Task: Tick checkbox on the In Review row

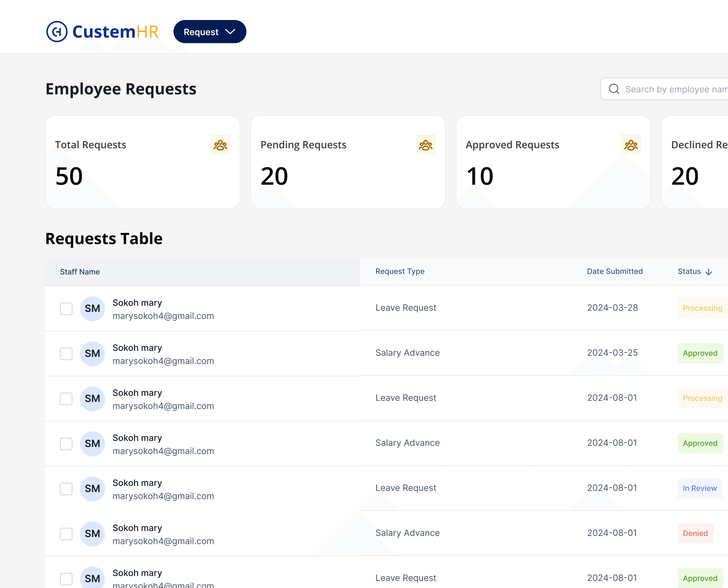Action: coord(66,489)
